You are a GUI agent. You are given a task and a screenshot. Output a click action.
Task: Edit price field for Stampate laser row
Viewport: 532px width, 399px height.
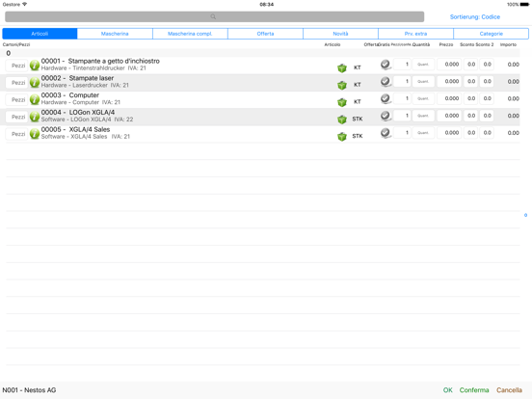pos(449,81)
